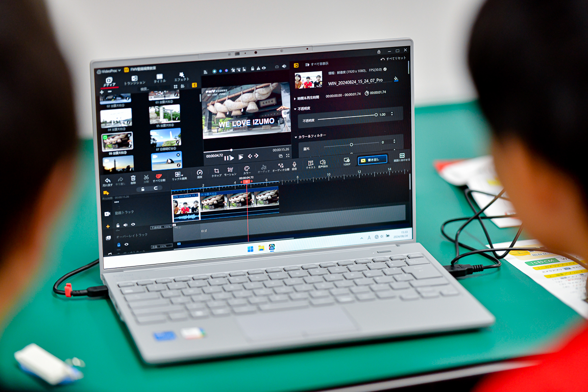Click the 書き出し (Export) button
This screenshot has height=392, width=588.
(x=372, y=159)
